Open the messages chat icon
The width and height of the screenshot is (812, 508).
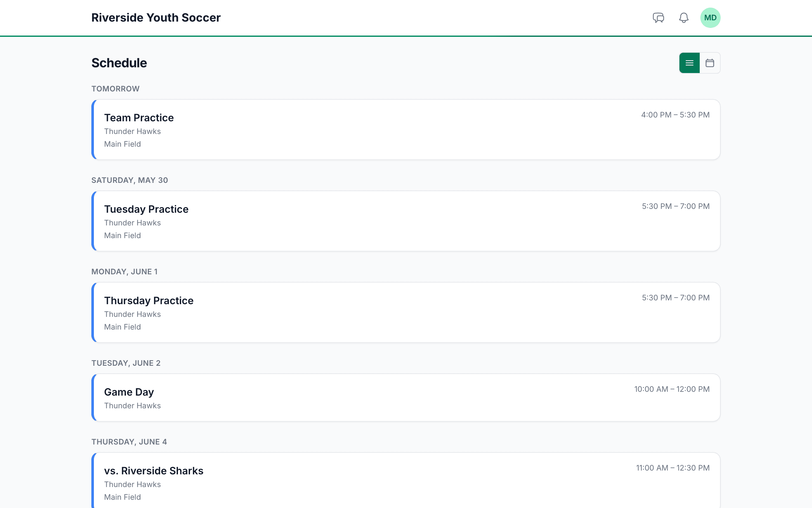[x=658, y=17]
